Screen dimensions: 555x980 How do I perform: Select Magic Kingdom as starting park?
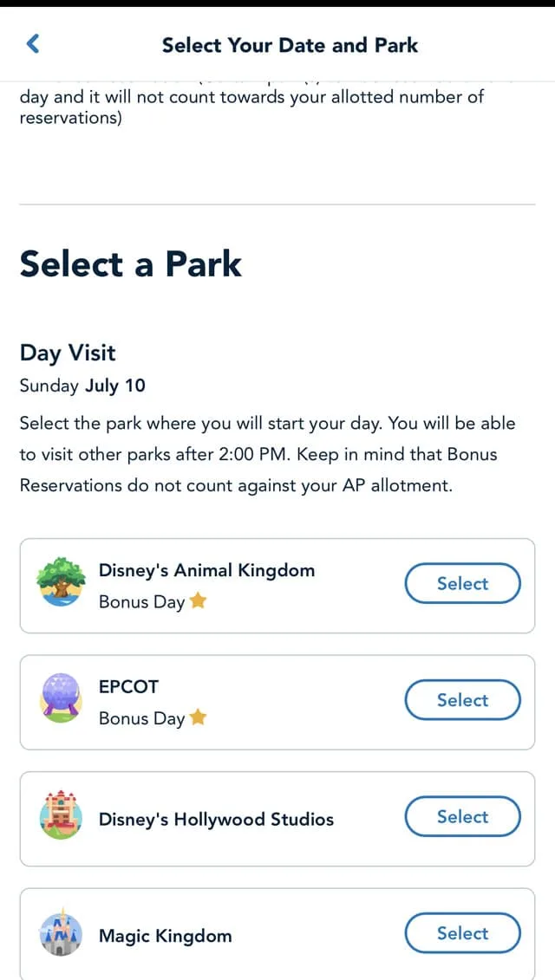[x=462, y=933]
